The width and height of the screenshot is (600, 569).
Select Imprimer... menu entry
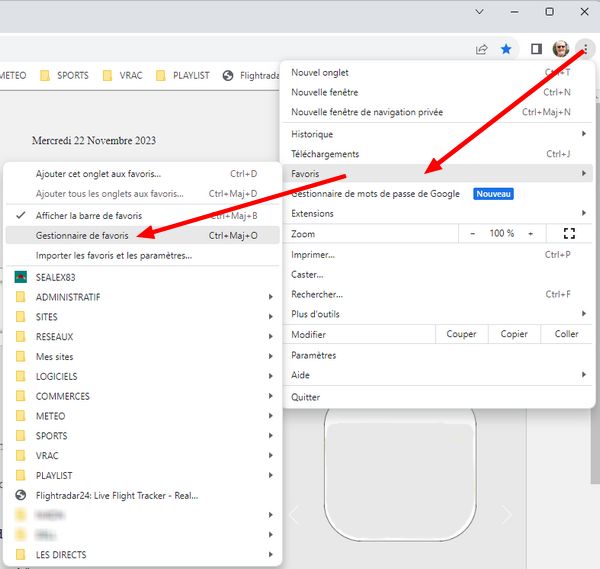click(x=438, y=254)
